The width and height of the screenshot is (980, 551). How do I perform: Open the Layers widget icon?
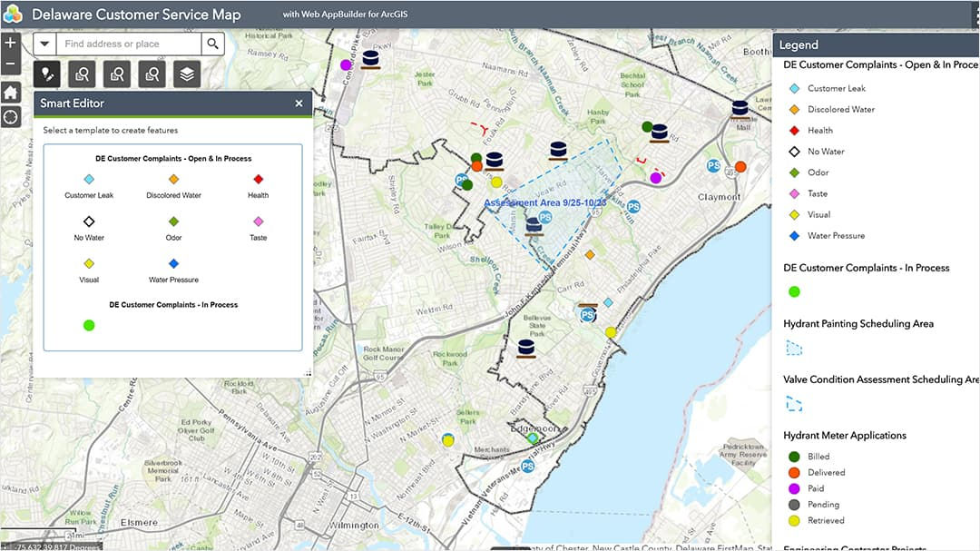[x=186, y=74]
